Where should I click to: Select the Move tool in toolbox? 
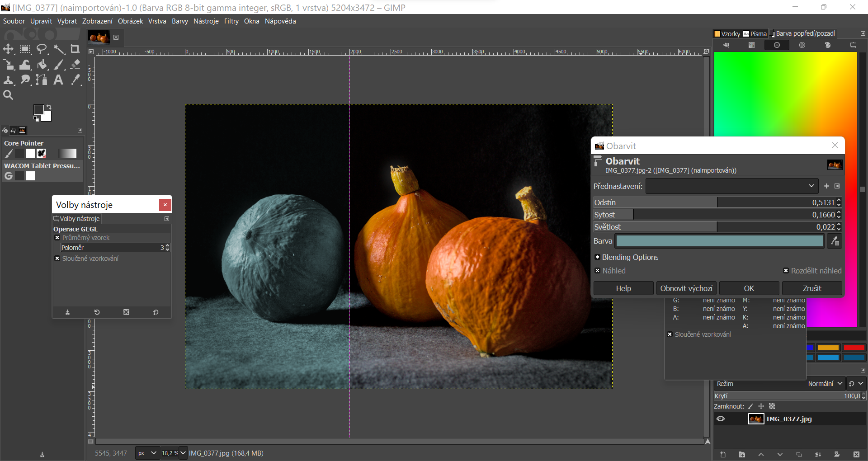coord(8,49)
